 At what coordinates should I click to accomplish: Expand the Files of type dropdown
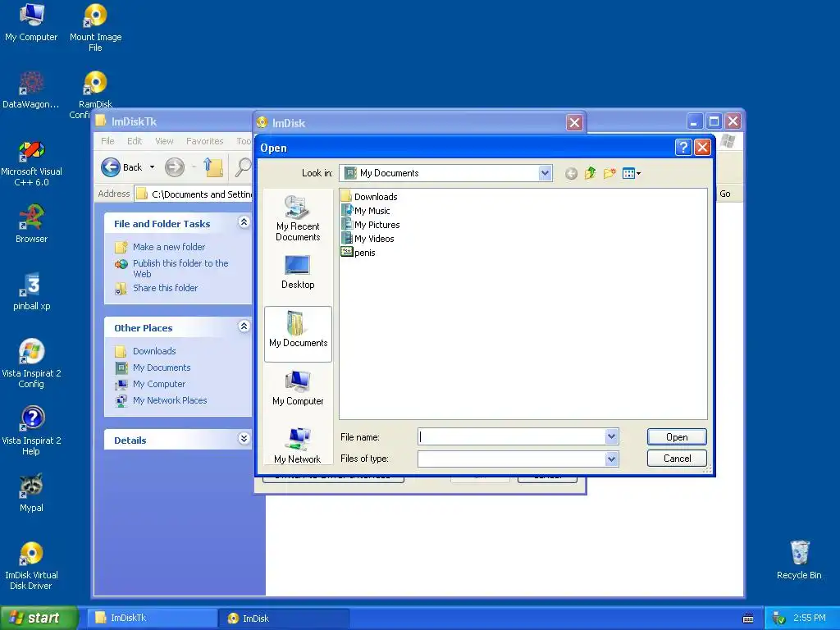tap(611, 459)
